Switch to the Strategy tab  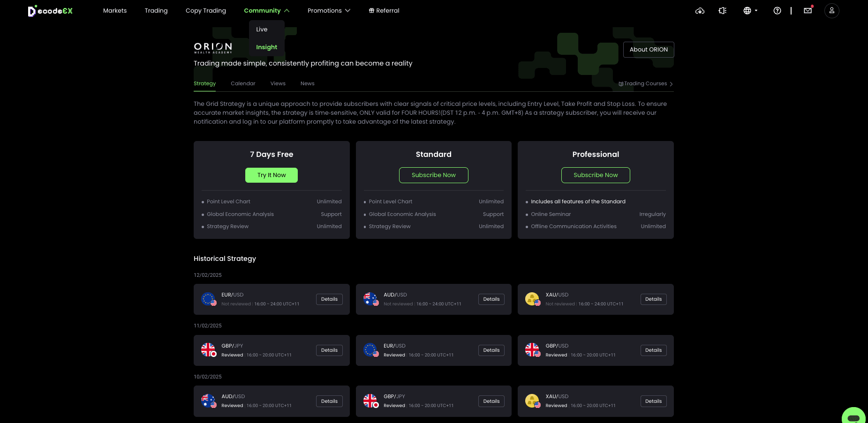[x=204, y=84]
